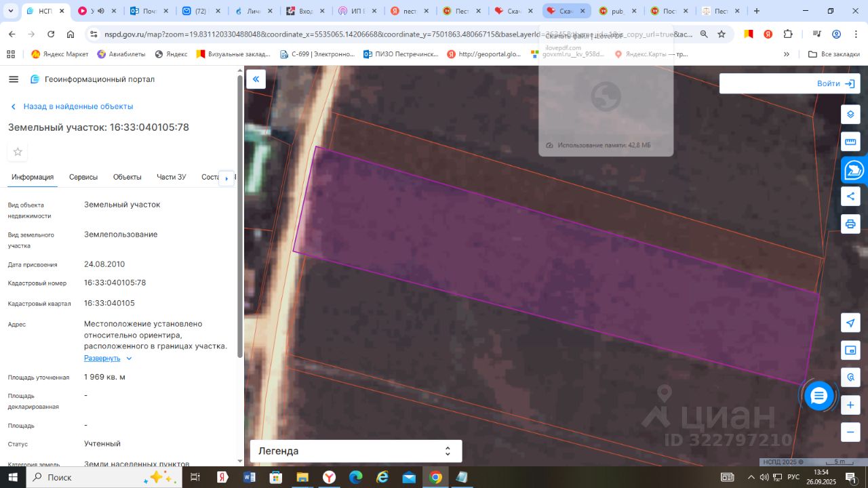Screen dimensions: 868x488
Task: Open the Авиабилеты bookmark
Action: 121,54
